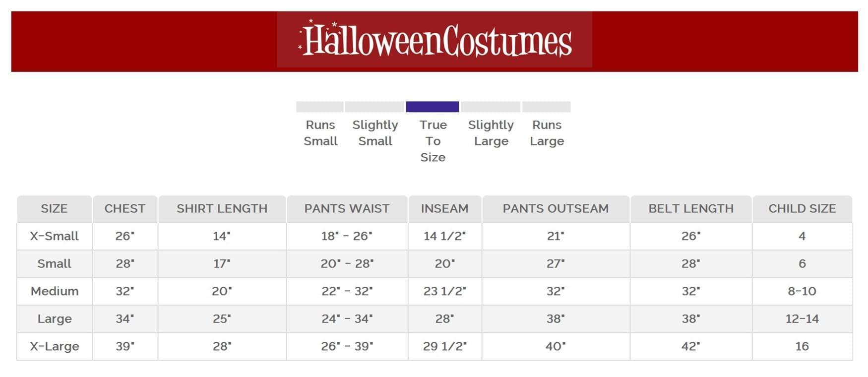Select the Runs Large fit bar

click(x=547, y=107)
